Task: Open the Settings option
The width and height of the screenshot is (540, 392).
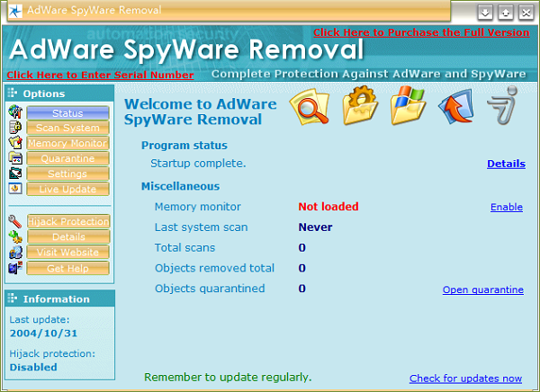Action: point(67,174)
